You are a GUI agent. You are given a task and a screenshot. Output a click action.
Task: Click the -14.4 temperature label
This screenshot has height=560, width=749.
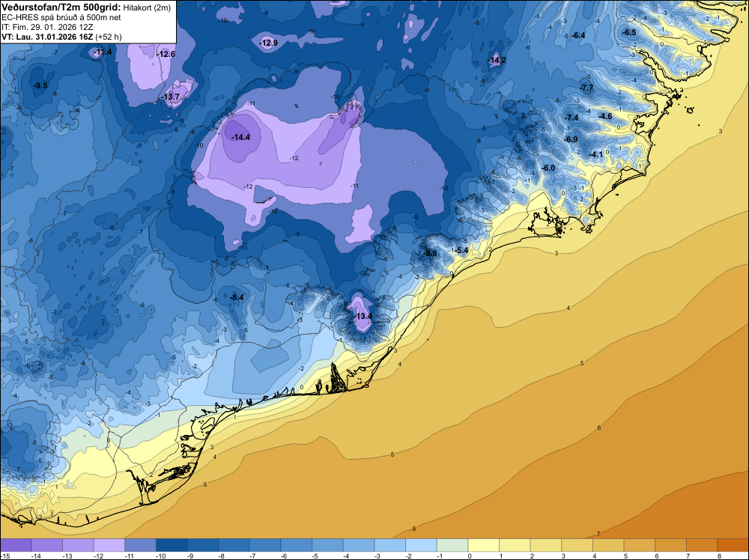tap(240, 138)
